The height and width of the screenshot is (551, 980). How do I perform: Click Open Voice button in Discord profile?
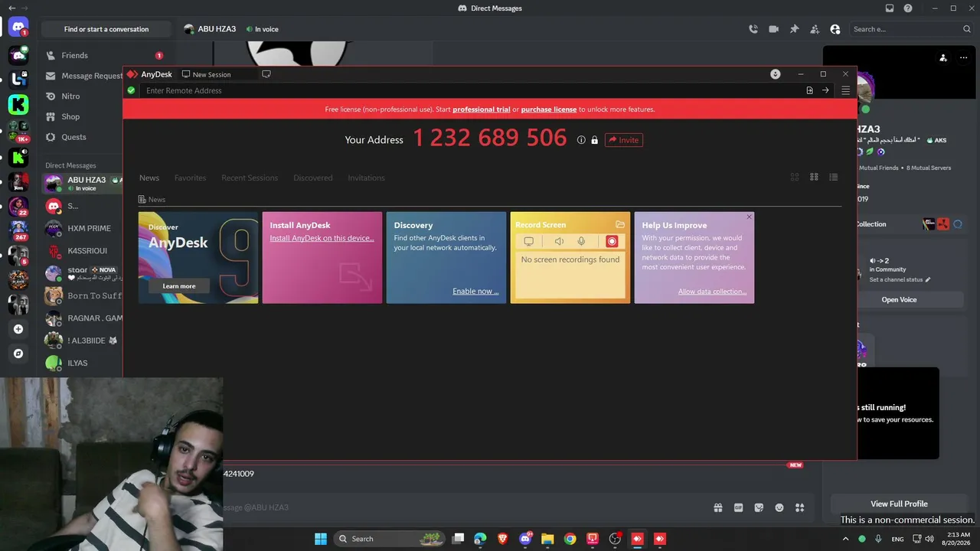click(x=899, y=299)
